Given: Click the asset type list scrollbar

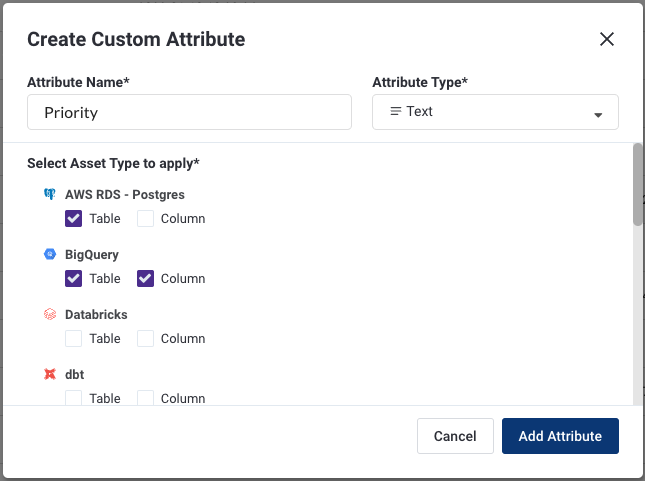Looking at the screenshot, I should pyautogui.click(x=638, y=185).
